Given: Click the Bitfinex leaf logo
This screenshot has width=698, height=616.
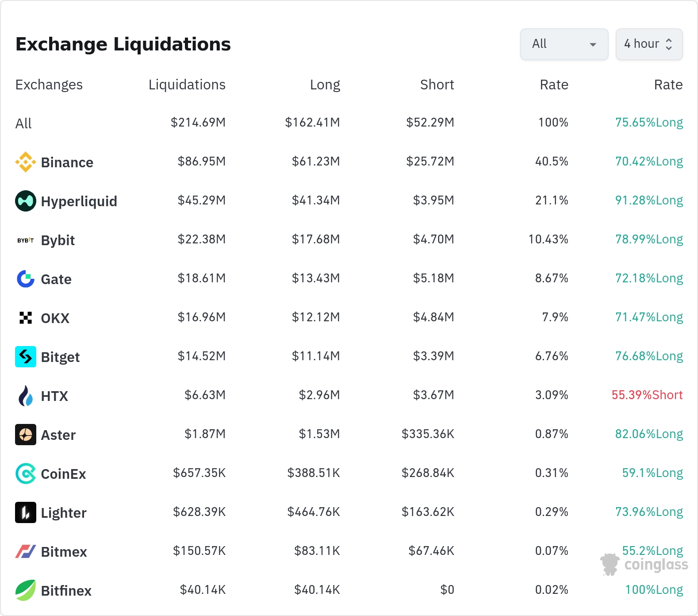Looking at the screenshot, I should (x=26, y=590).
